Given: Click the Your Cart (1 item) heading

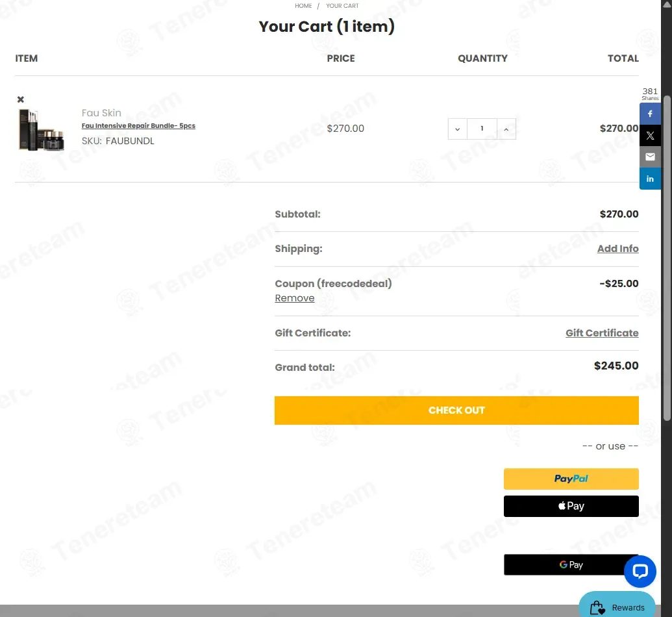Looking at the screenshot, I should (327, 27).
